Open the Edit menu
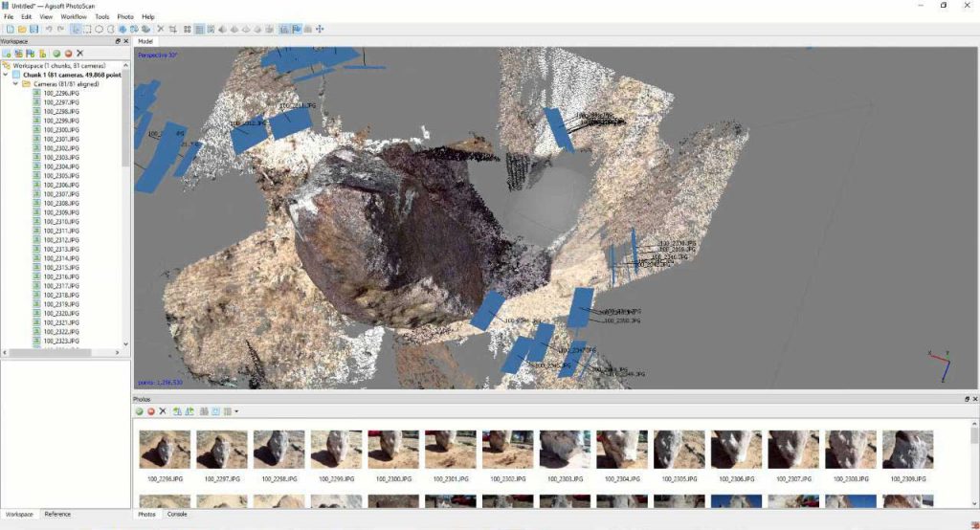The width and height of the screenshot is (980, 530). (x=26, y=17)
